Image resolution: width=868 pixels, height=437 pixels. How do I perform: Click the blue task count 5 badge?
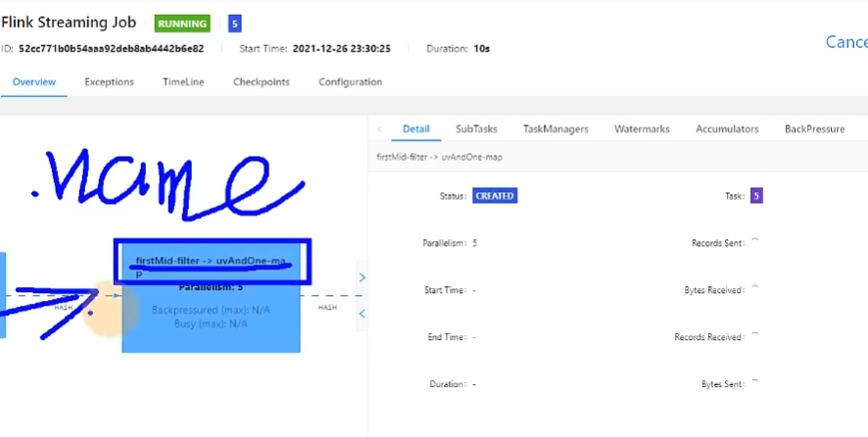point(235,24)
